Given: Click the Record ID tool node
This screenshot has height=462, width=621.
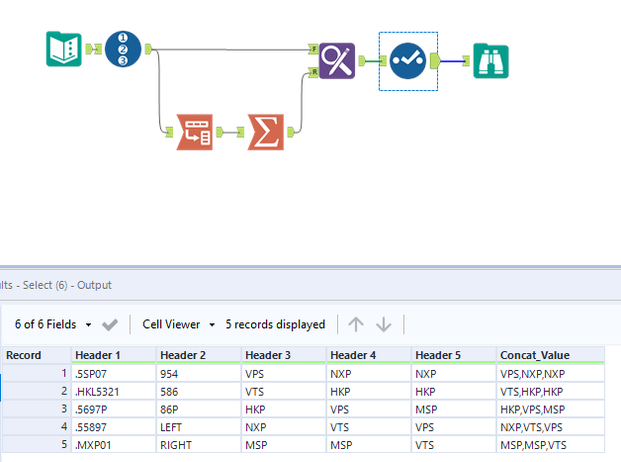Looking at the screenshot, I should pos(123,49).
